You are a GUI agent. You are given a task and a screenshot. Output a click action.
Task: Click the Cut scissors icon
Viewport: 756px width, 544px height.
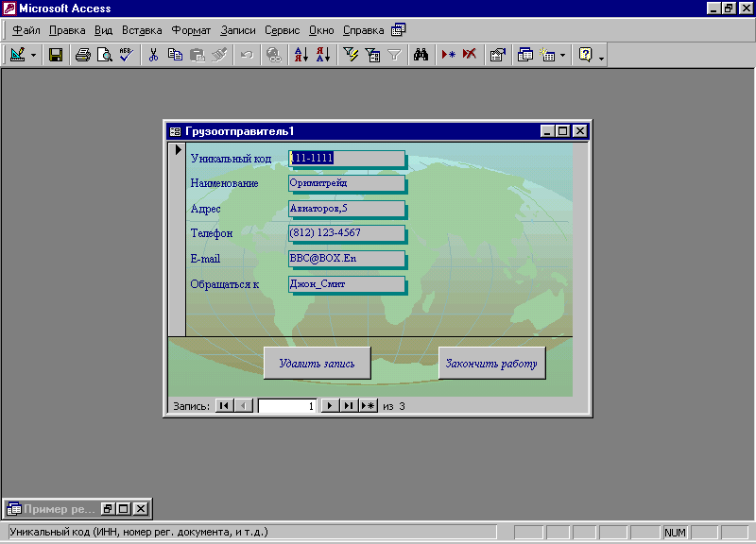[x=153, y=55]
